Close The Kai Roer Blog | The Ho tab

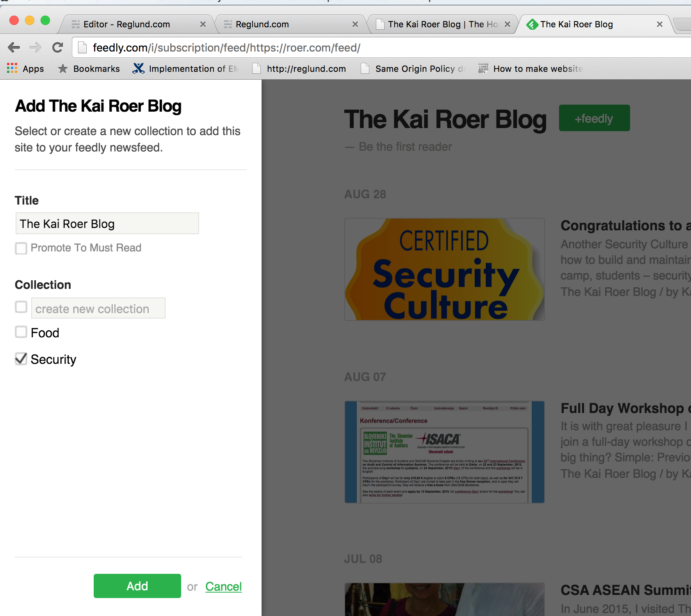pyautogui.click(x=508, y=24)
